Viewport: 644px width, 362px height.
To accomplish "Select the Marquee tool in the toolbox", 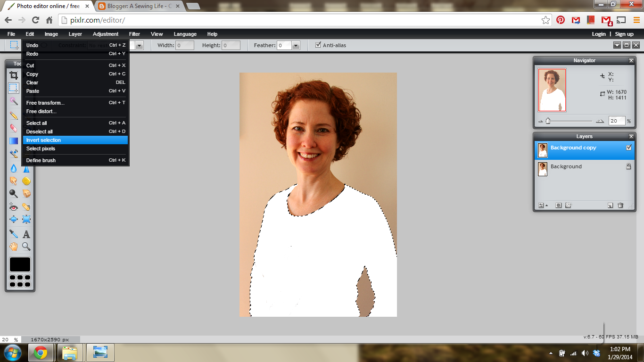I will coord(14,88).
